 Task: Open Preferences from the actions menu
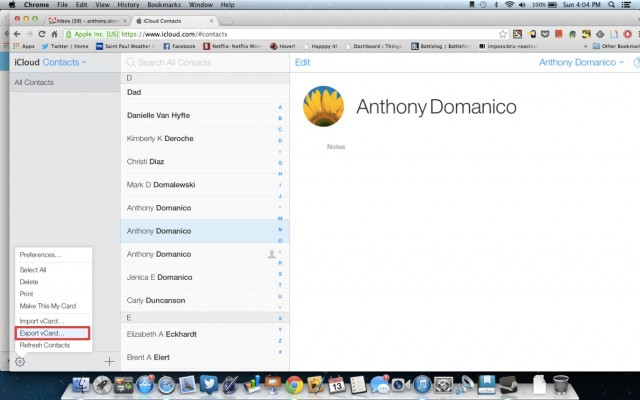click(40, 255)
